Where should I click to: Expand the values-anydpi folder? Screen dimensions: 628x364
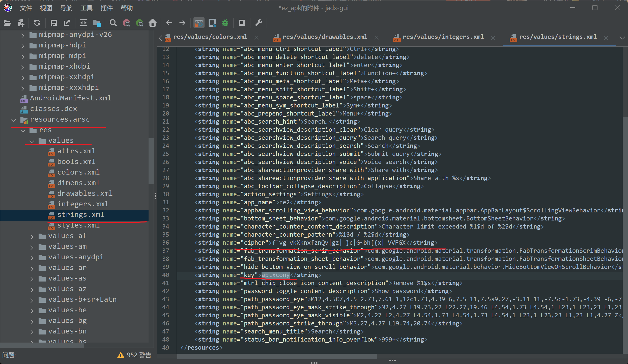coord(32,258)
